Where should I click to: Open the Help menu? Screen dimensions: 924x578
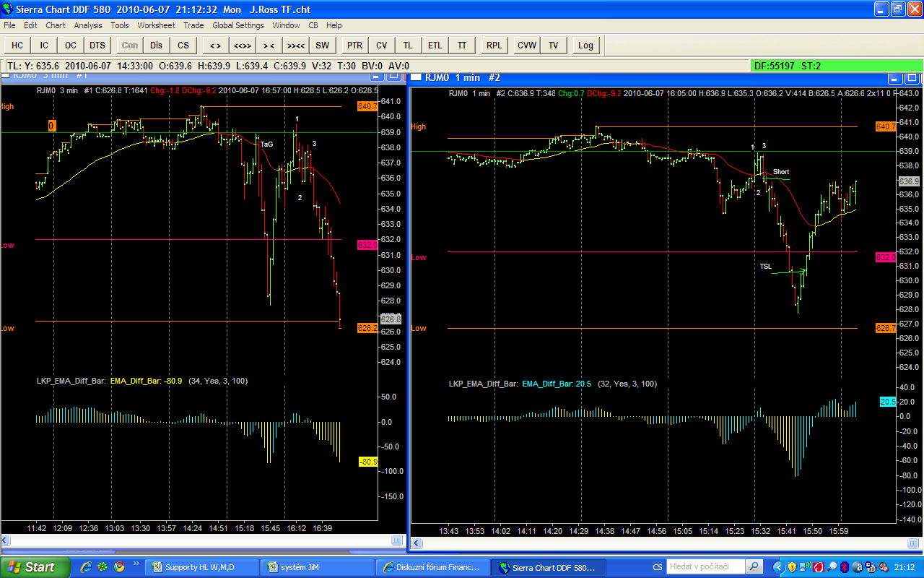(334, 25)
